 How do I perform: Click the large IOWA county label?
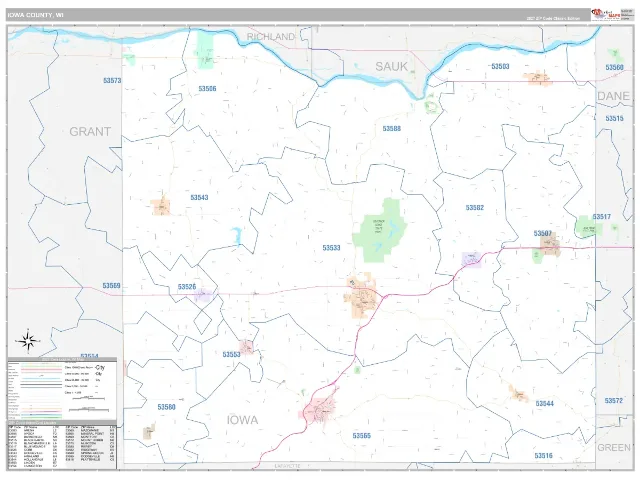242,420
